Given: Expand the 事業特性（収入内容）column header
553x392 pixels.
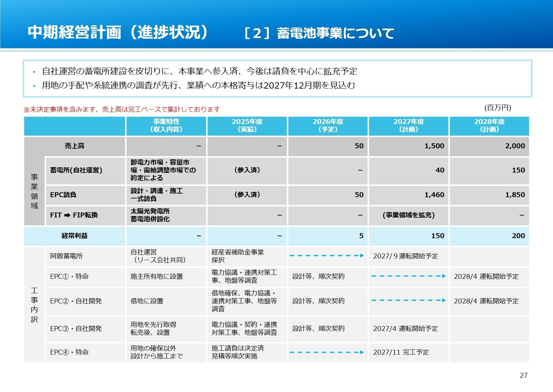Looking at the screenshot, I should point(166,126).
